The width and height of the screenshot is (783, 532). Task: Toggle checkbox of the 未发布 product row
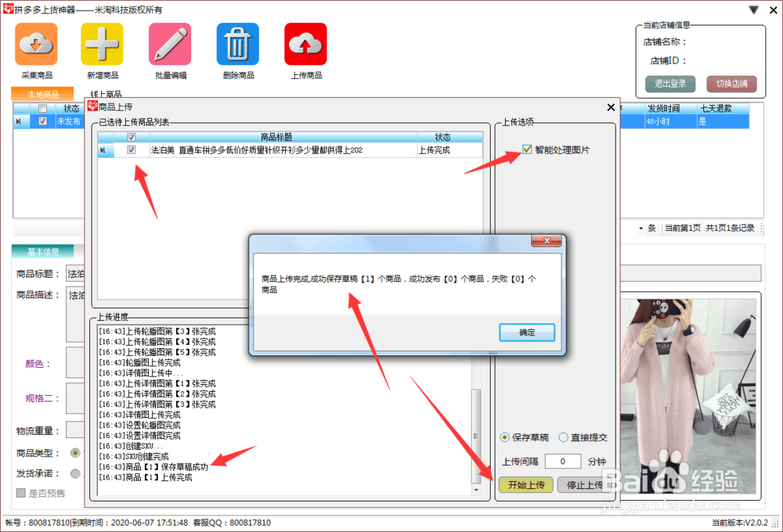pos(43,120)
